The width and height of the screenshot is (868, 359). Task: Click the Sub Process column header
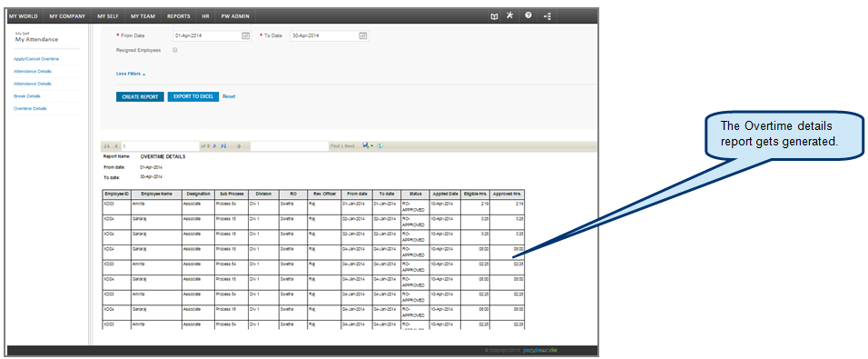point(232,194)
